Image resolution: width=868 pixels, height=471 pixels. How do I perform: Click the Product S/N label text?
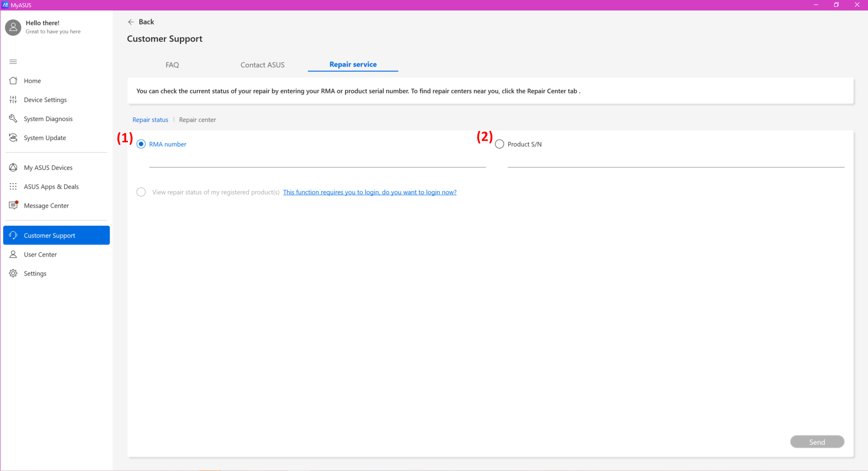click(x=524, y=144)
